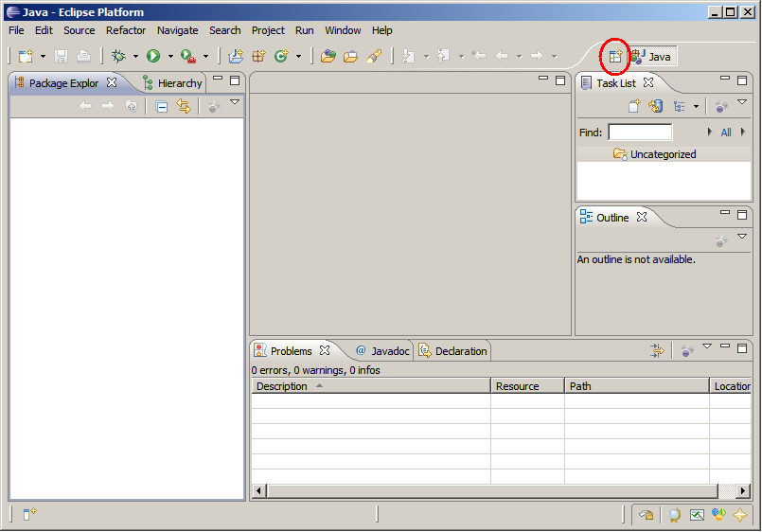Click Collapse All in Package Explorer
Screen dimensions: 762x532
(x=162, y=107)
